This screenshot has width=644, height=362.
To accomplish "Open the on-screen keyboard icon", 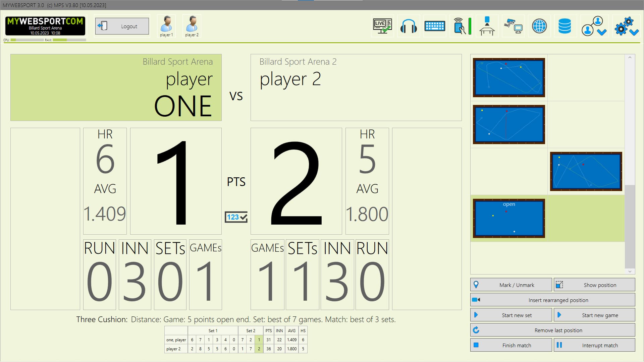I will pyautogui.click(x=435, y=26).
